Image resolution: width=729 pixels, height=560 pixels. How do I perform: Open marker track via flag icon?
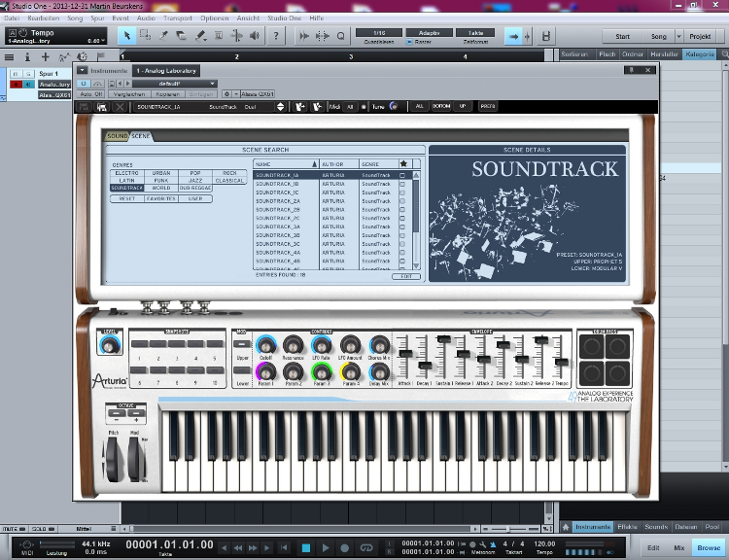[100, 56]
